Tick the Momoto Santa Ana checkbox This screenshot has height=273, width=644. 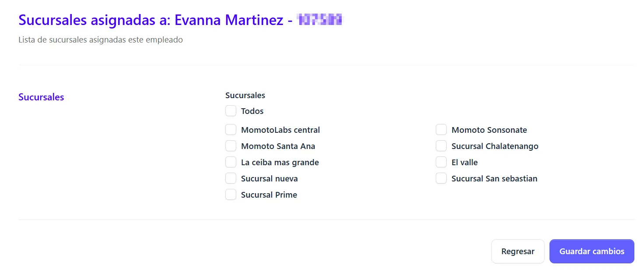point(231,146)
